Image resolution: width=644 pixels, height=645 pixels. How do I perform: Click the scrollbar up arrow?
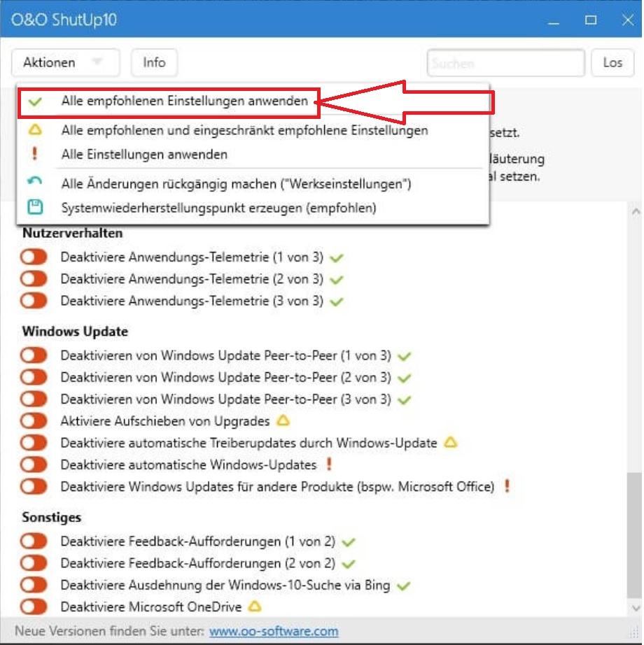[x=636, y=211]
